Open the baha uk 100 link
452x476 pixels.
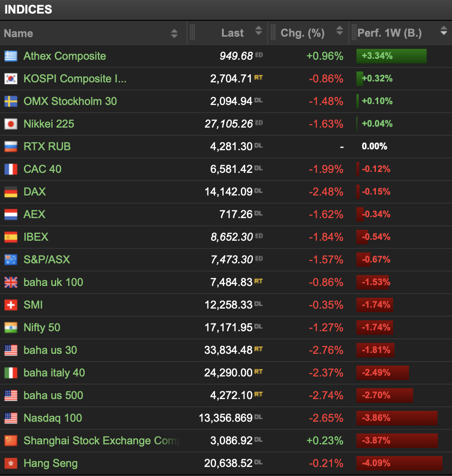coord(53,282)
